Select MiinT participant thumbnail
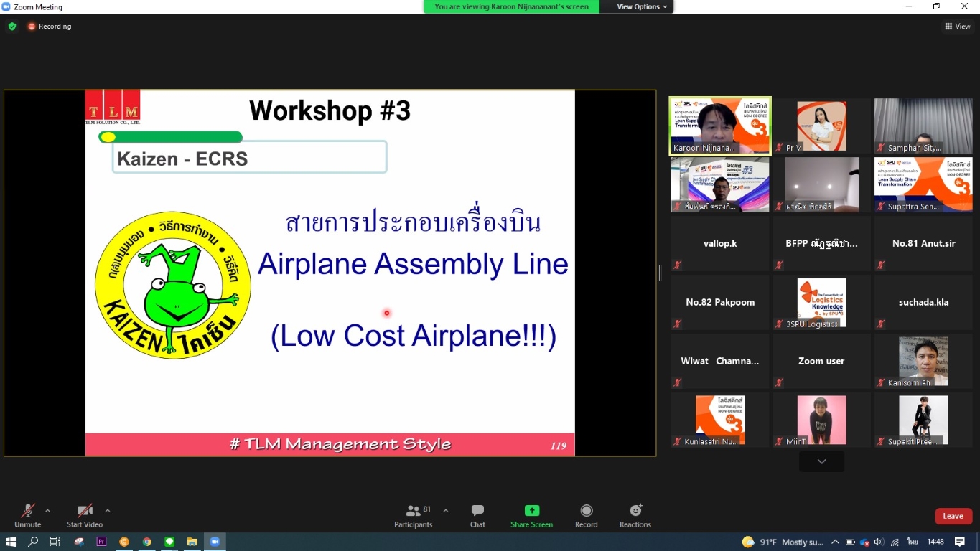Screen dimensions: 980x551 pyautogui.click(x=822, y=420)
